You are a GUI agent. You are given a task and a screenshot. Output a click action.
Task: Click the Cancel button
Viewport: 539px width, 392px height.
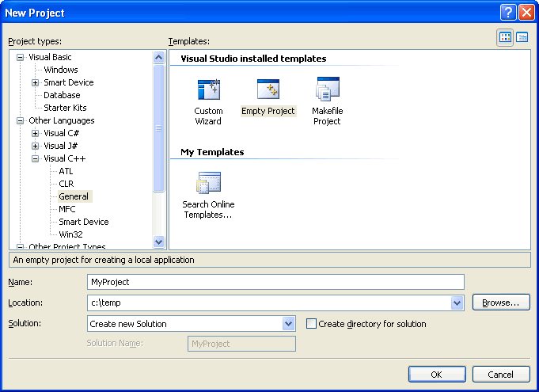tap(501, 374)
